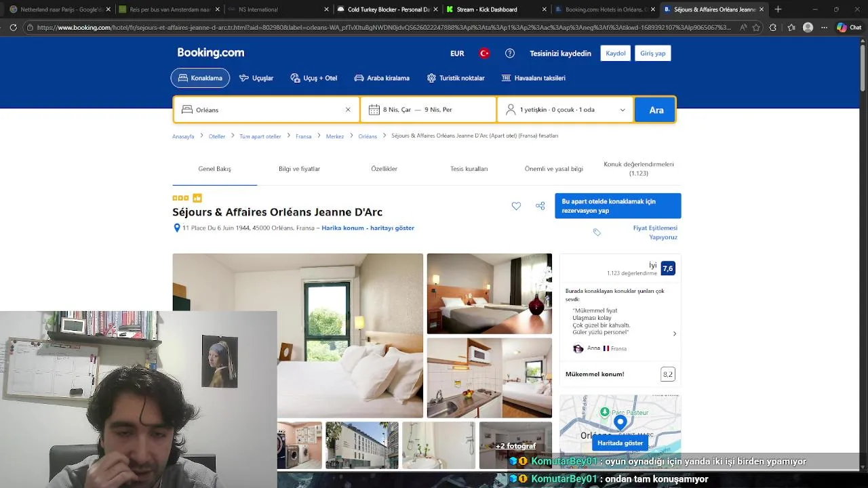Viewport: 868px width, 488px height.
Task: Click the browser address bar URL
Action: tap(384, 27)
